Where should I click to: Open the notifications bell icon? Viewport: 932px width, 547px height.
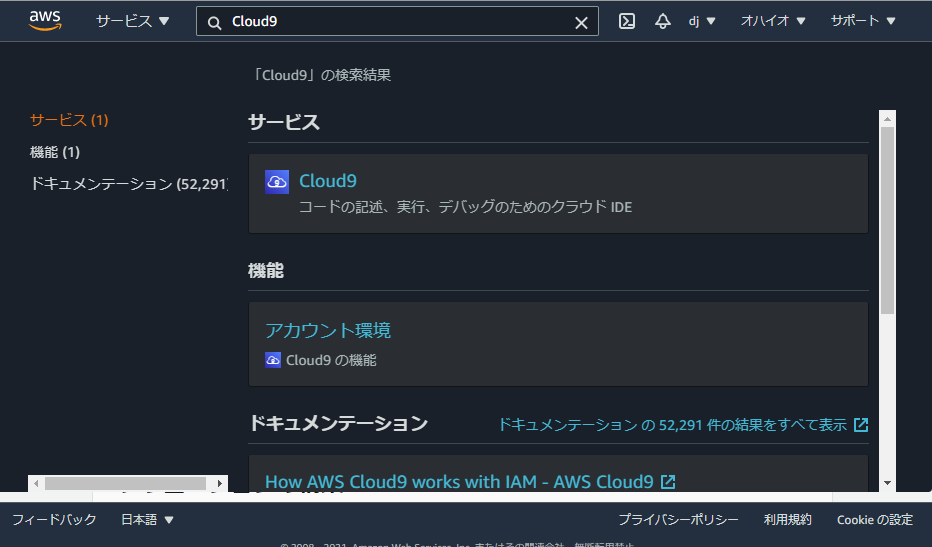pos(663,21)
